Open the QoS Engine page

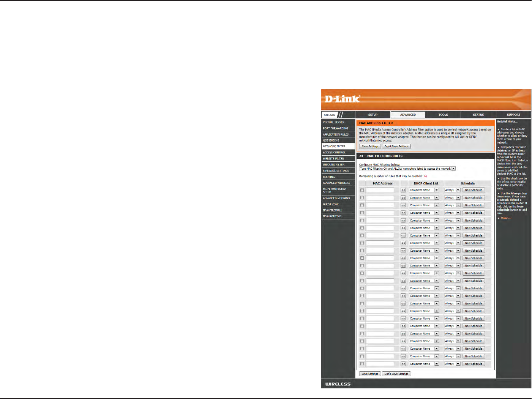(x=338, y=140)
